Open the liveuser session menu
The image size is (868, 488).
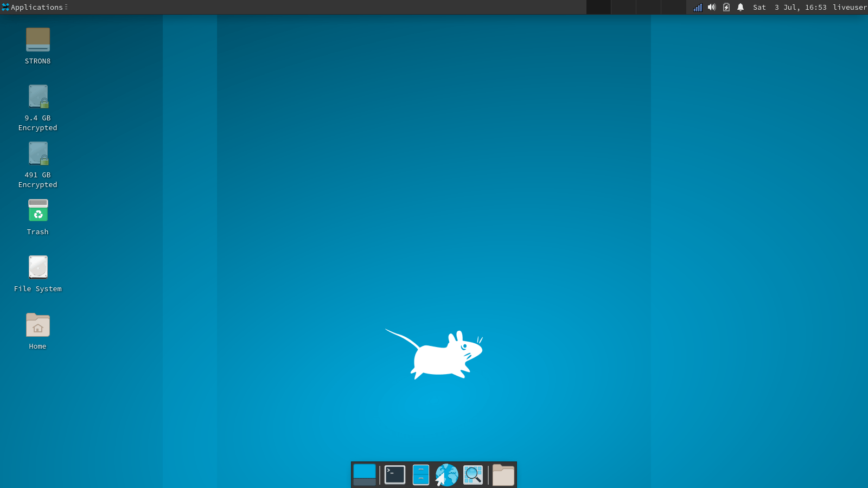(x=850, y=7)
